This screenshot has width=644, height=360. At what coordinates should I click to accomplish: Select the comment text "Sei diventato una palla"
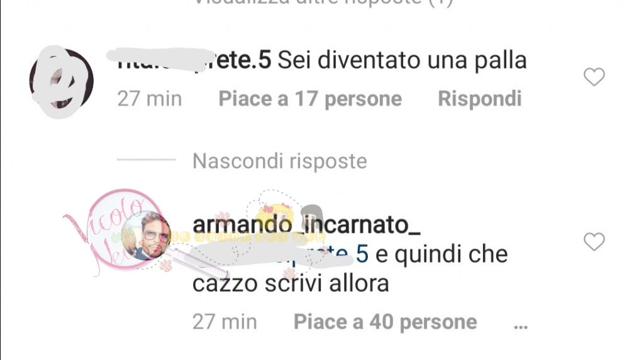point(402,60)
